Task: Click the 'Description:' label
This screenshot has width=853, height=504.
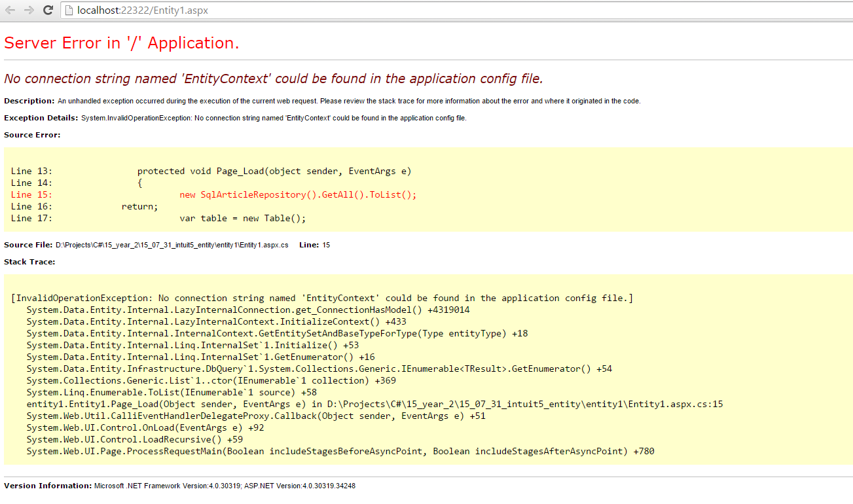Action: (x=29, y=101)
